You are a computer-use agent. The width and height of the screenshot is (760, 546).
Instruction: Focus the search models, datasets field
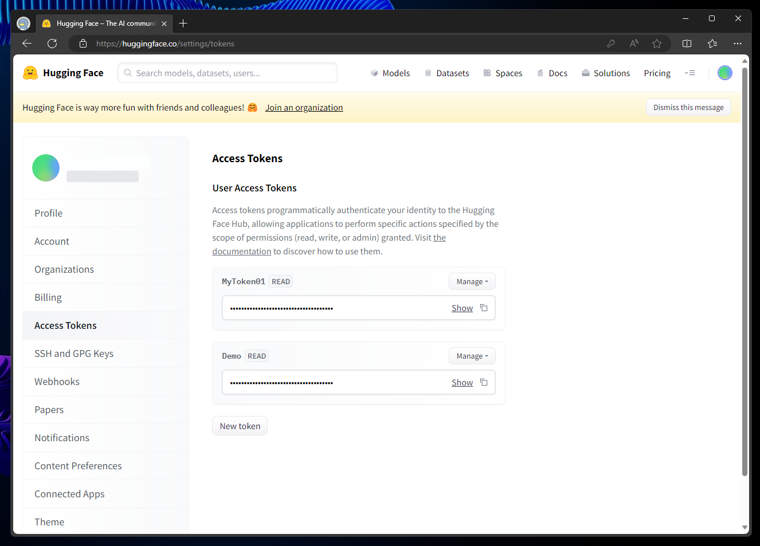pos(227,73)
